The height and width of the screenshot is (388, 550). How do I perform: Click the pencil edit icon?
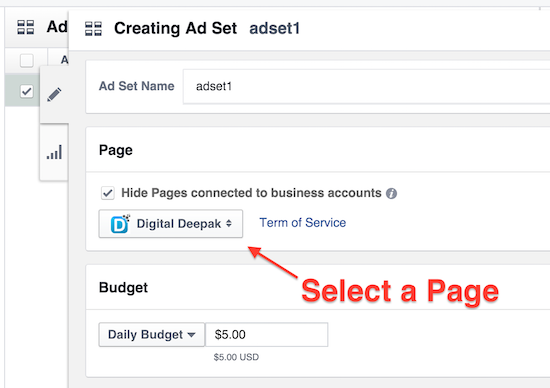point(54,95)
